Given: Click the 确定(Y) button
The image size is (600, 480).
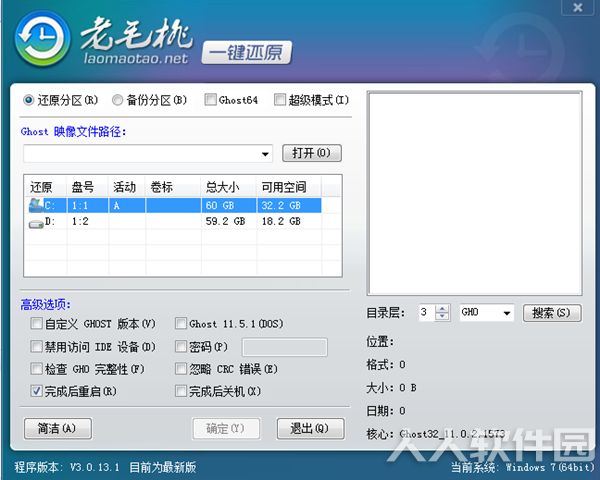Looking at the screenshot, I should pyautogui.click(x=226, y=428).
